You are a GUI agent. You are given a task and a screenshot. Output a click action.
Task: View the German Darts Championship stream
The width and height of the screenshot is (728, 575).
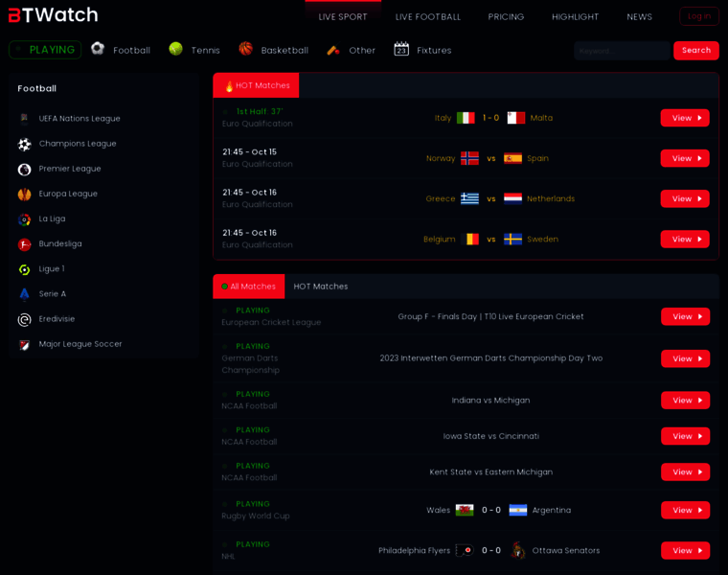coord(685,358)
